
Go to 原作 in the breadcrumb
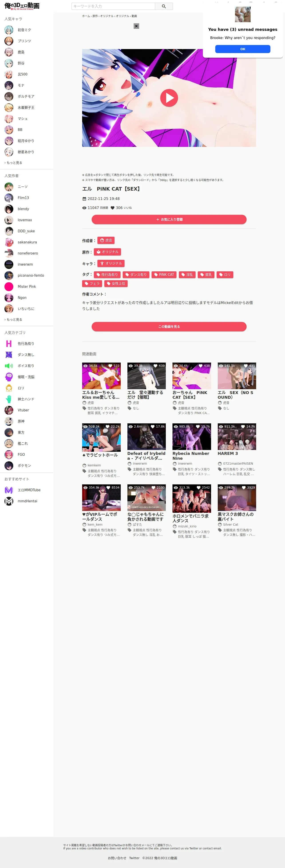pos(95,16)
